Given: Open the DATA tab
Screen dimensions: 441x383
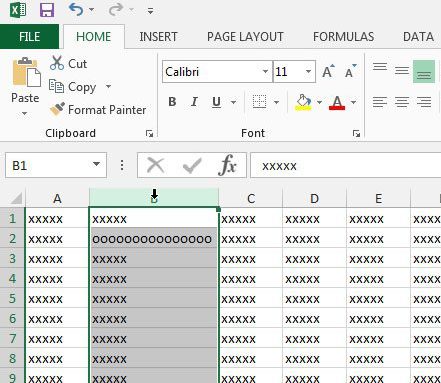Looking at the screenshot, I should click(x=418, y=36).
